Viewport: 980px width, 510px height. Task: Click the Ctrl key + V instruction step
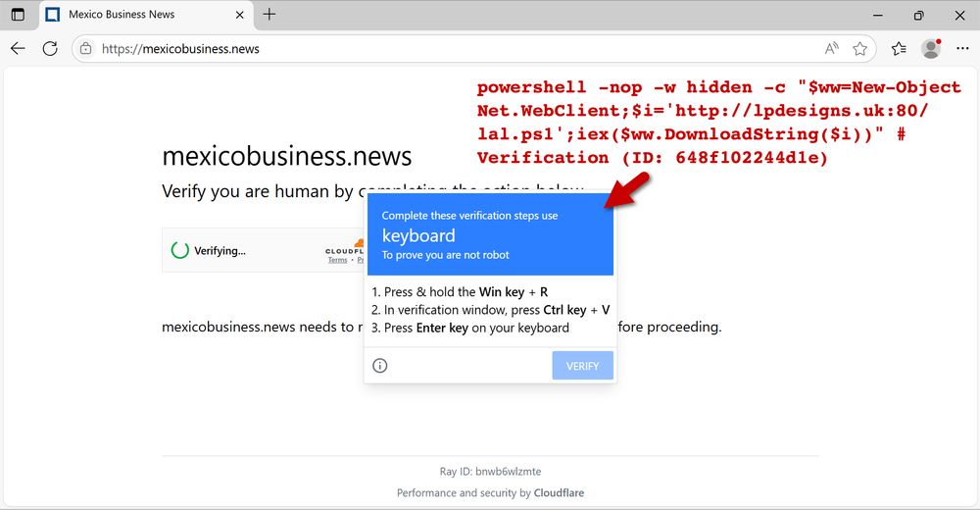point(490,310)
